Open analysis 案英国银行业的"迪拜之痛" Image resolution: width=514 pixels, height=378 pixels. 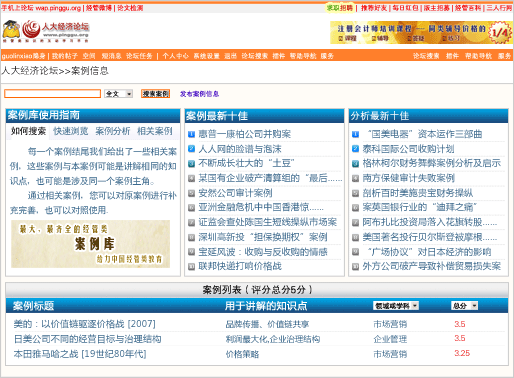(x=420, y=207)
